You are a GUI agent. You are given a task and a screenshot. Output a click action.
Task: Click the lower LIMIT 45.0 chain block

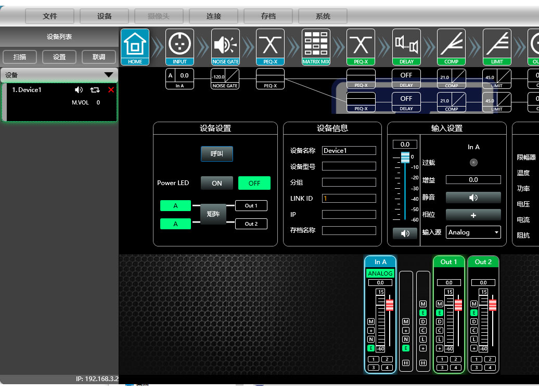pos(497,102)
